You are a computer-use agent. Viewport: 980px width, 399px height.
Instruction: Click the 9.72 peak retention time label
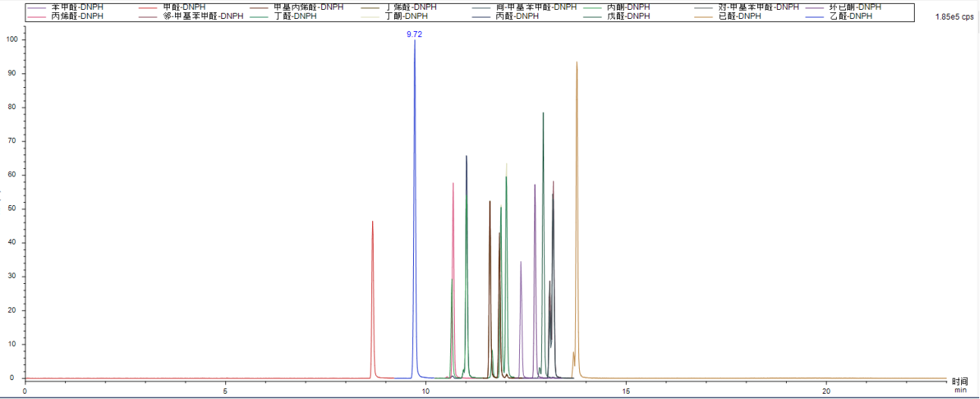point(414,35)
